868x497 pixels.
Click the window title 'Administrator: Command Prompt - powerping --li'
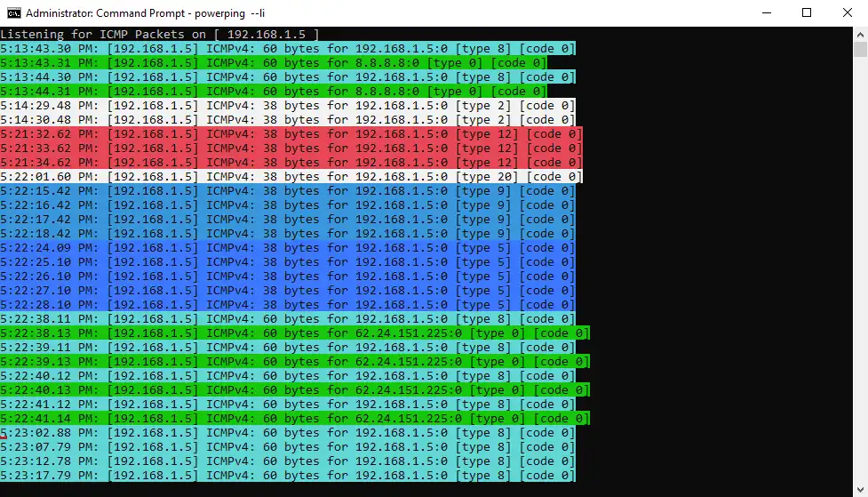click(146, 12)
